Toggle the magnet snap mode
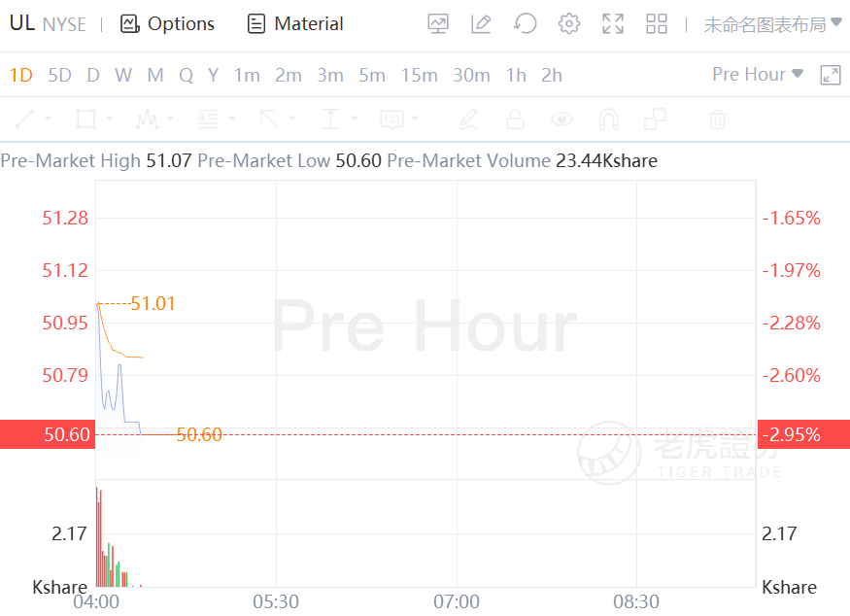The height and width of the screenshot is (616, 850). click(608, 120)
